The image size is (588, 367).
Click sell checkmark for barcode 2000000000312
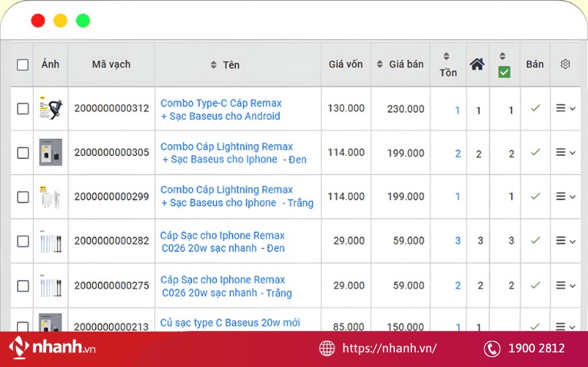tap(535, 108)
